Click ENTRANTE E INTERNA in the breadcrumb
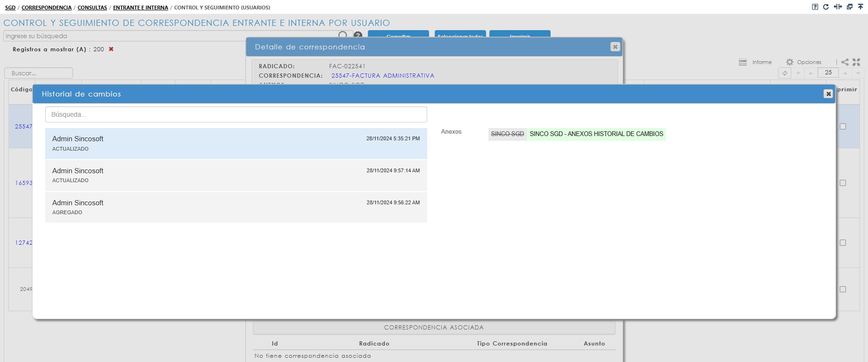This screenshot has width=868, height=362. (x=140, y=8)
